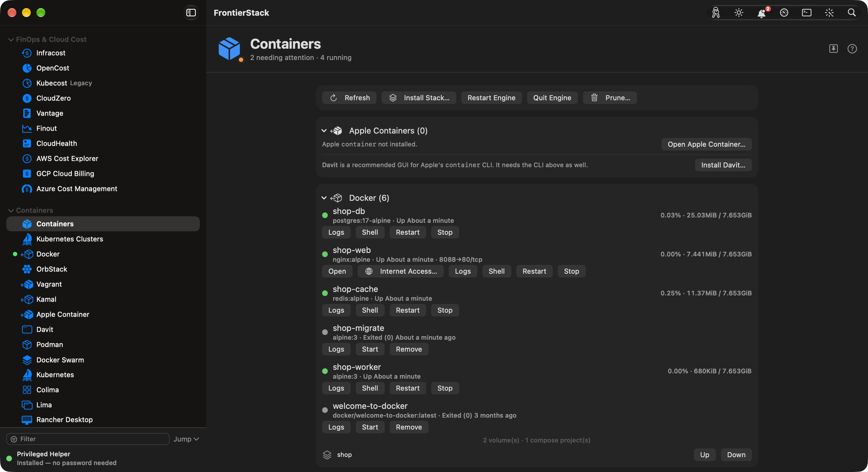Toggle the appearance sun icon
This screenshot has height=472, width=868.
coord(739,13)
